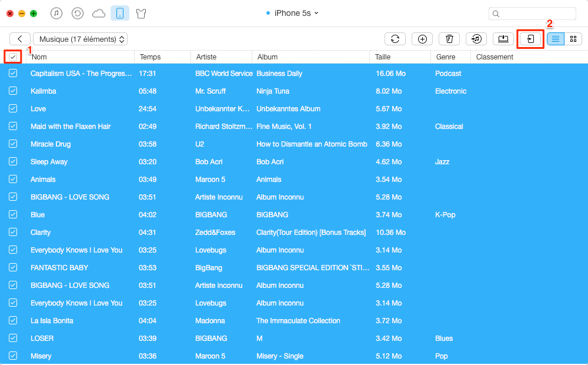Click the album The Immaculate Collection
The width and height of the screenshot is (588, 365).
click(x=298, y=321)
